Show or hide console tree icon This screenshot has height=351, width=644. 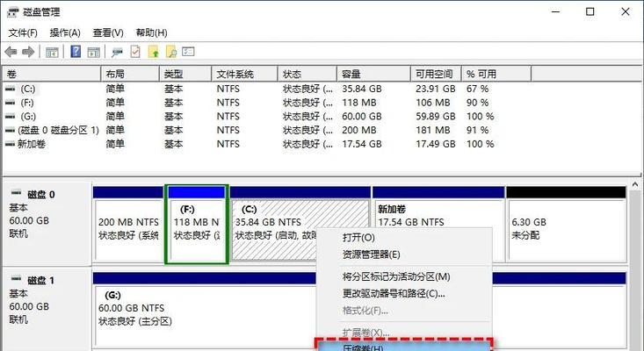52,52
